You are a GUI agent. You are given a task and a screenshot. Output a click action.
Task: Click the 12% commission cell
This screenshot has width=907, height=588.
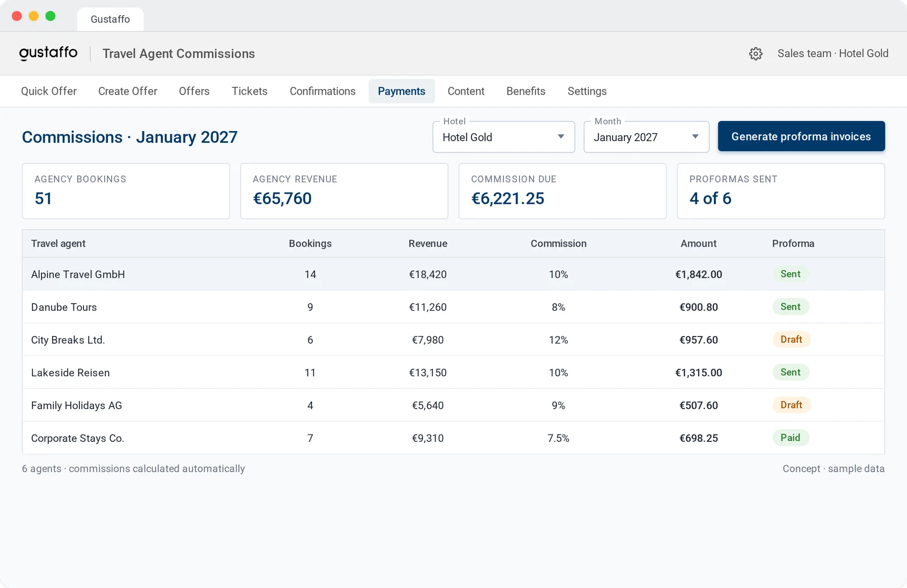559,340
